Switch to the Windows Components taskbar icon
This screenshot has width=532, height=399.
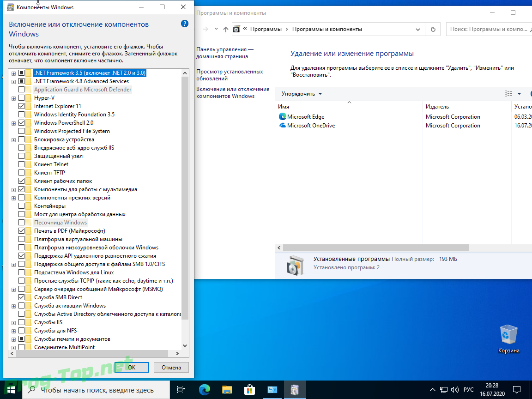[295, 389]
